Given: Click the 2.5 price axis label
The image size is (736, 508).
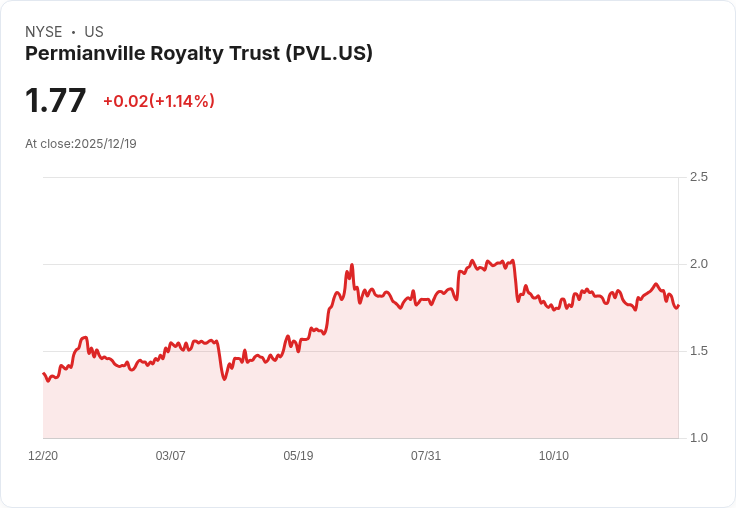Looking at the screenshot, I should pos(699,177).
